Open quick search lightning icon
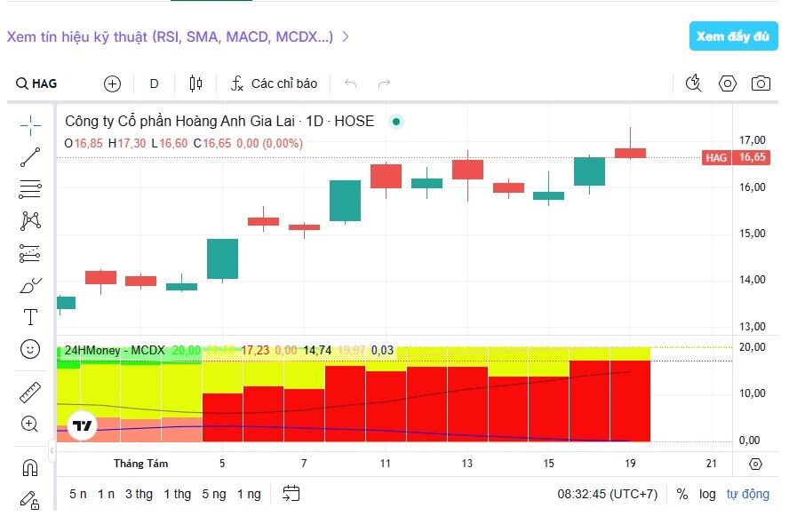Screen dimensions: 789x532 point(694,83)
